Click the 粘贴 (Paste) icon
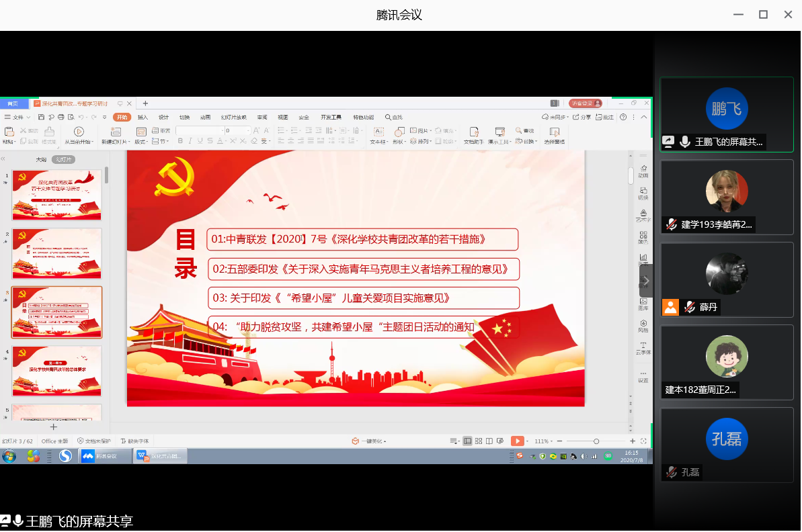802x532 pixels. coord(9,132)
